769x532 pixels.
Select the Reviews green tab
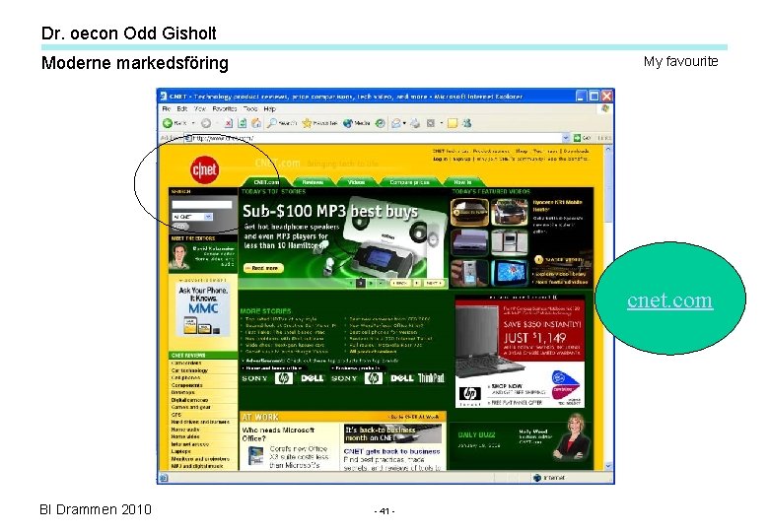pyautogui.click(x=313, y=181)
